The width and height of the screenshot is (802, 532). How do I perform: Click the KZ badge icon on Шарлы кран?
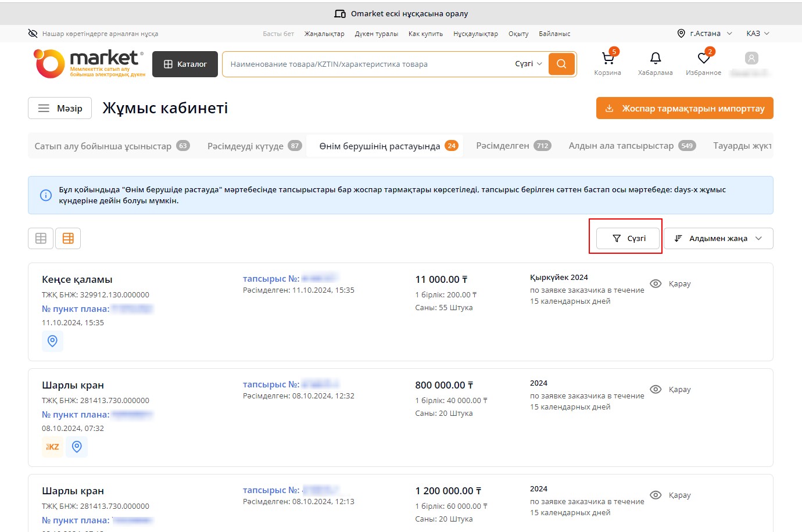pyautogui.click(x=52, y=447)
